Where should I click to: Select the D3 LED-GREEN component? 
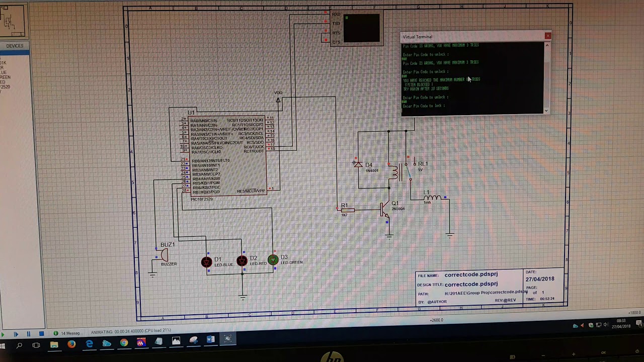pos(273,259)
